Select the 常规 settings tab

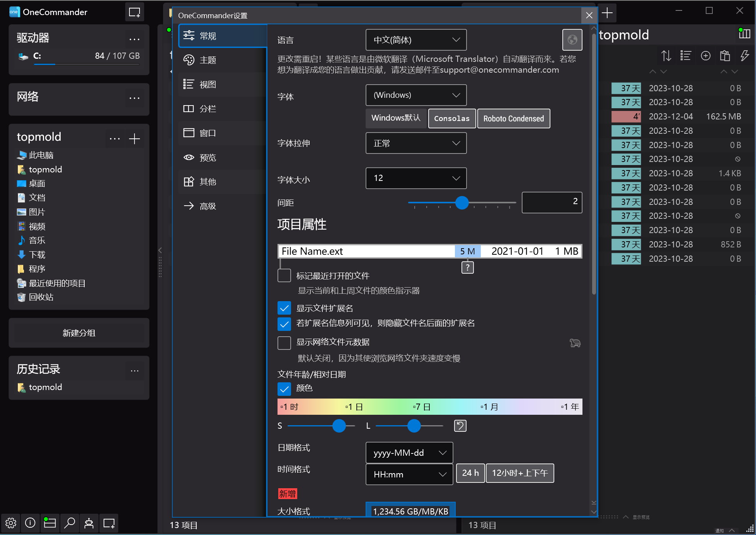pyautogui.click(x=223, y=36)
